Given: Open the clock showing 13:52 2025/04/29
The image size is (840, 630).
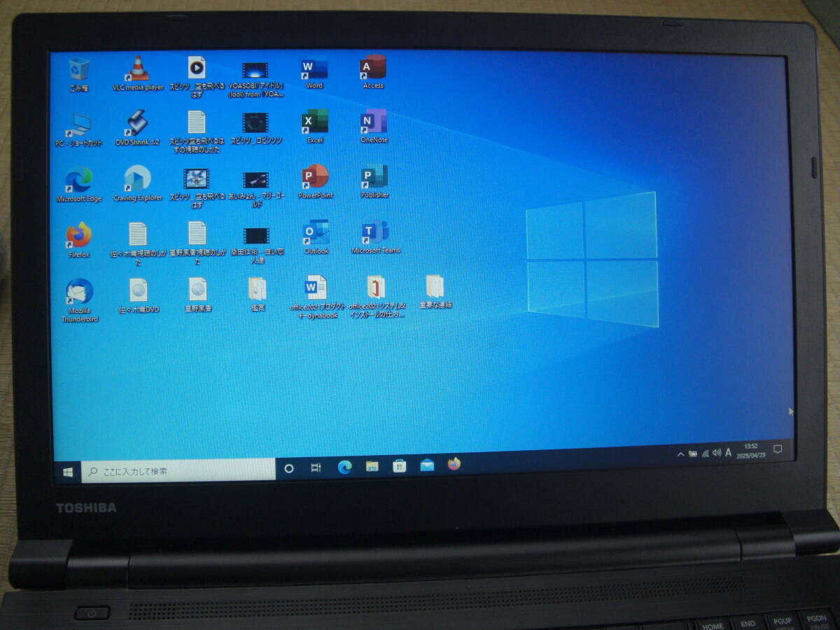Looking at the screenshot, I should pos(750,450).
